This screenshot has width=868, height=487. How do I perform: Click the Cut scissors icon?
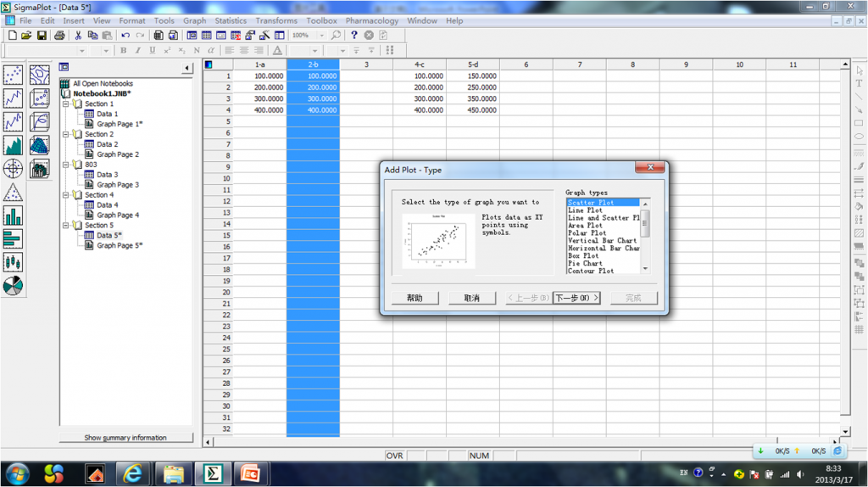point(78,35)
